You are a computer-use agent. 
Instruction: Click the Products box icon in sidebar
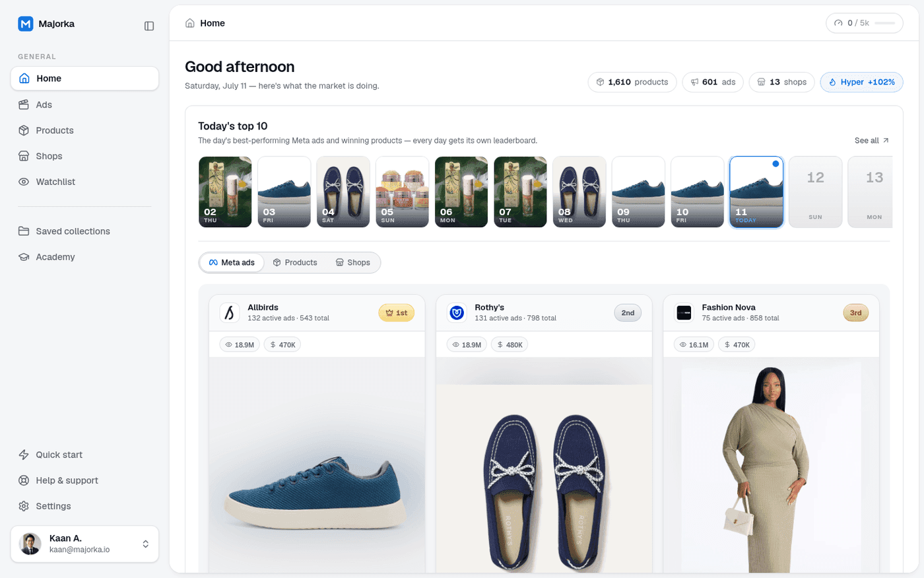pos(24,130)
